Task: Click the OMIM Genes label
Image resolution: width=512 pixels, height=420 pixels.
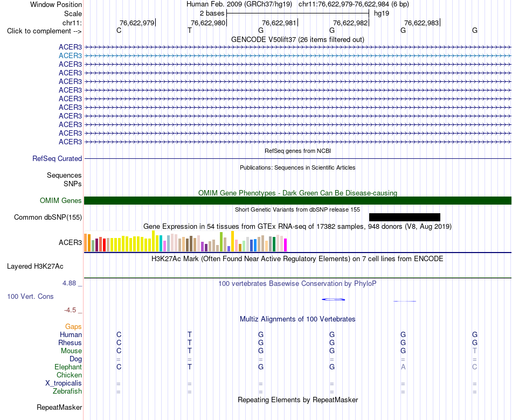Action: coord(60,201)
